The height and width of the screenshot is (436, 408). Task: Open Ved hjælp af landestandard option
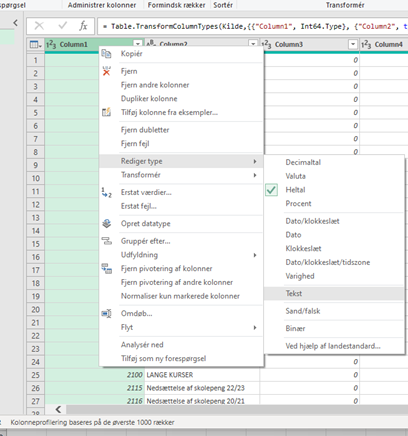click(334, 346)
